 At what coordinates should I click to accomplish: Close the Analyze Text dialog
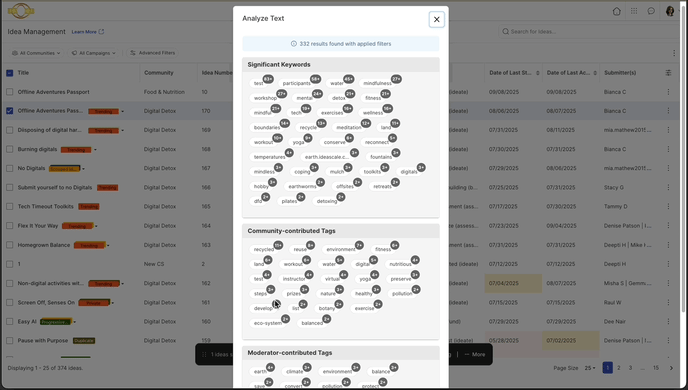436,19
